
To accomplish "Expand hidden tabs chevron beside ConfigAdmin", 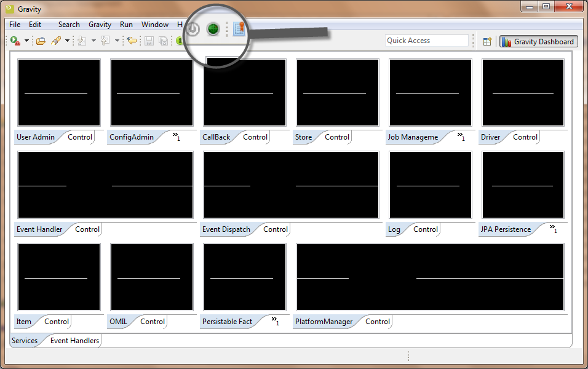I will tap(176, 136).
